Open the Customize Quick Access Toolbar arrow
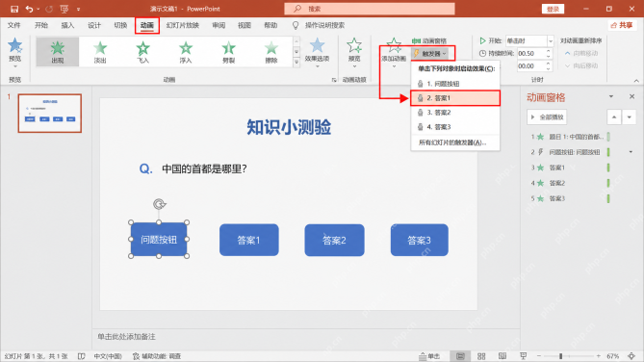The image size is (644, 362). tap(78, 9)
